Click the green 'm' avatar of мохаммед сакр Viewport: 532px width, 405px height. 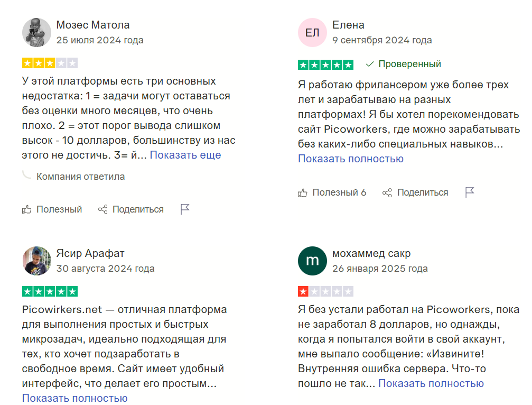tap(312, 261)
